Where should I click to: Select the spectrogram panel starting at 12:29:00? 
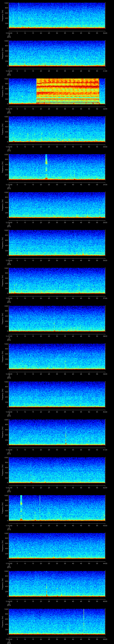point(57,16)
